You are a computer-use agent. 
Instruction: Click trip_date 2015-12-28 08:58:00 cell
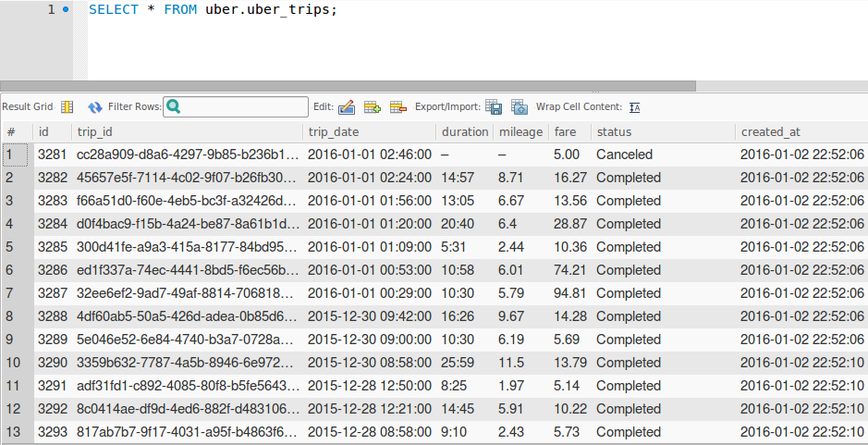coord(369,432)
